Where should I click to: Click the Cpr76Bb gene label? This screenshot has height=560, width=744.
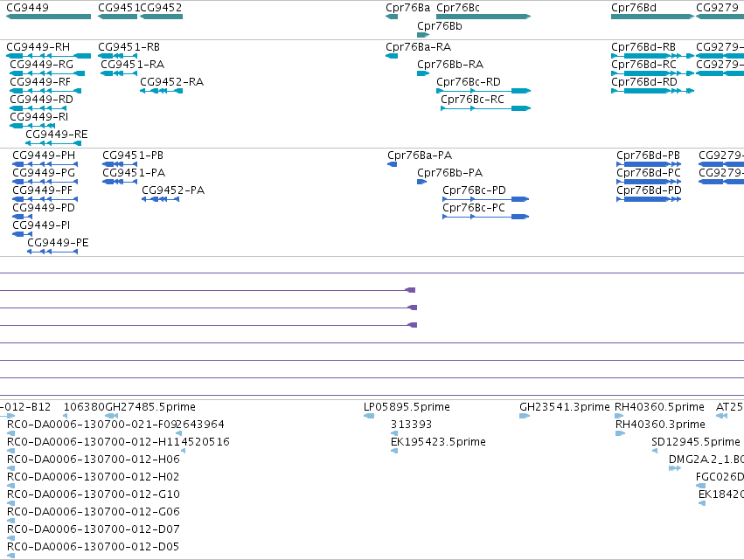pyautogui.click(x=440, y=26)
